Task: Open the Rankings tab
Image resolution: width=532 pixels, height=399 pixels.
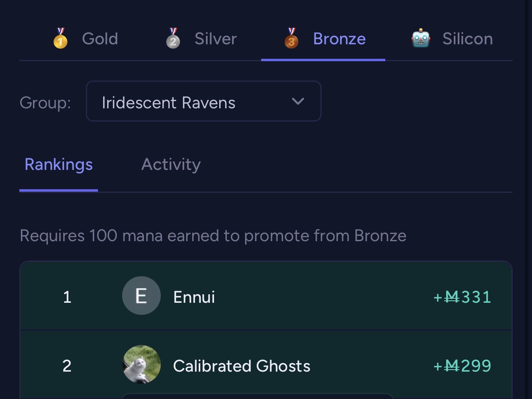Action: 59,165
